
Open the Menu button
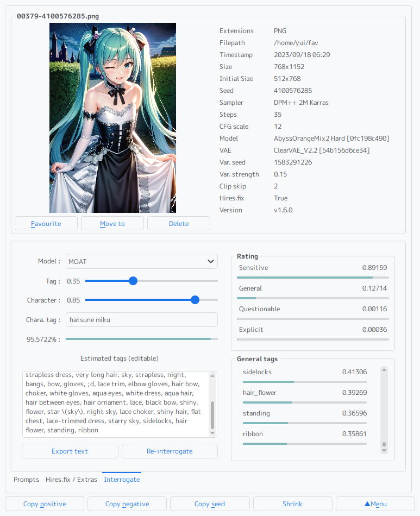click(x=375, y=504)
